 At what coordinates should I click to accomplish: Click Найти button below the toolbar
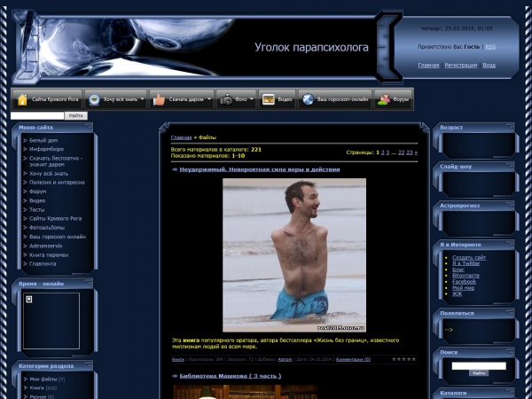pos(76,115)
